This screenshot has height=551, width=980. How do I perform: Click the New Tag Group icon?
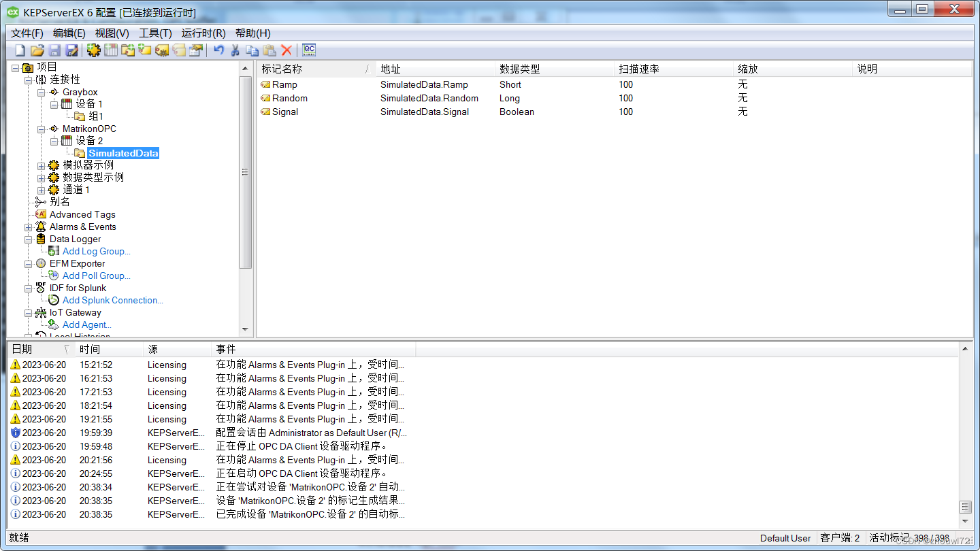pyautogui.click(x=127, y=50)
